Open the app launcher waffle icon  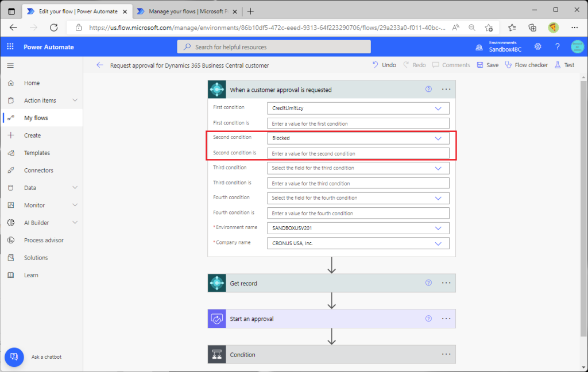point(10,46)
